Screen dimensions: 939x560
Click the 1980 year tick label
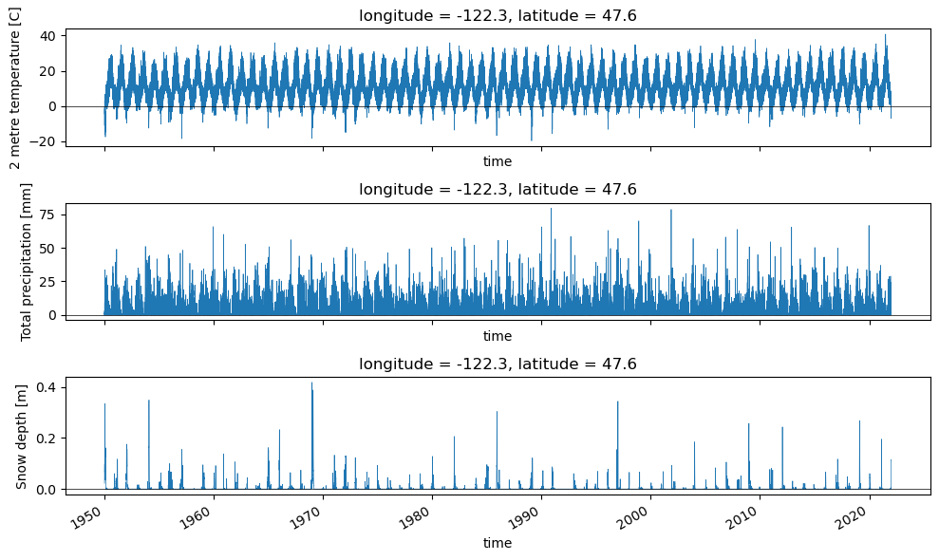pos(414,517)
